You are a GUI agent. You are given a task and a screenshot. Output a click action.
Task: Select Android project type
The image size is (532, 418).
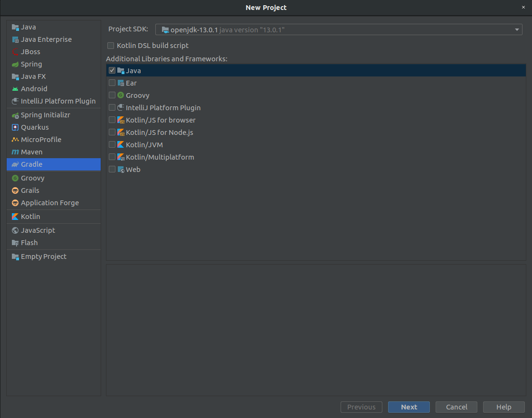tap(54, 89)
